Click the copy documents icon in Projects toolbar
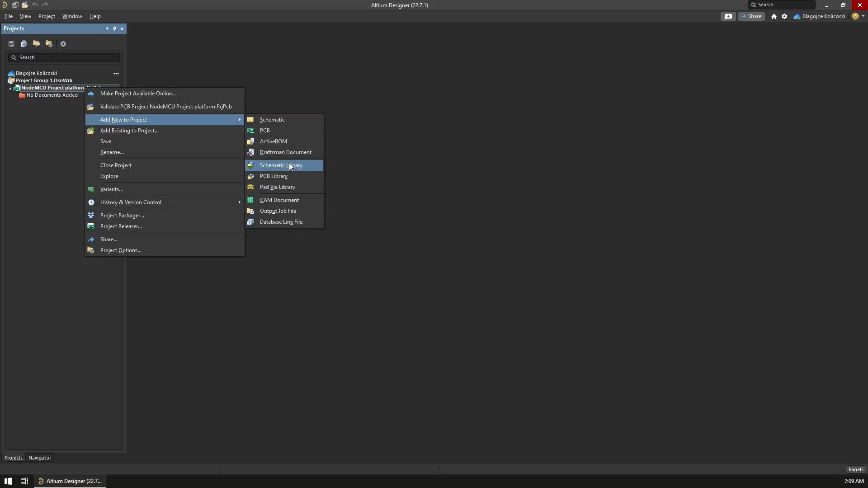 tap(24, 43)
